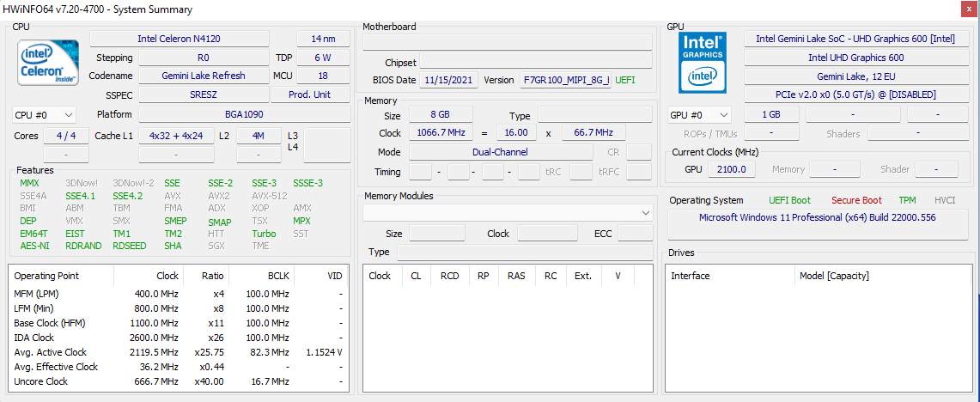Select the IDA Clock row
This screenshot has height=402, width=980.
point(178,338)
